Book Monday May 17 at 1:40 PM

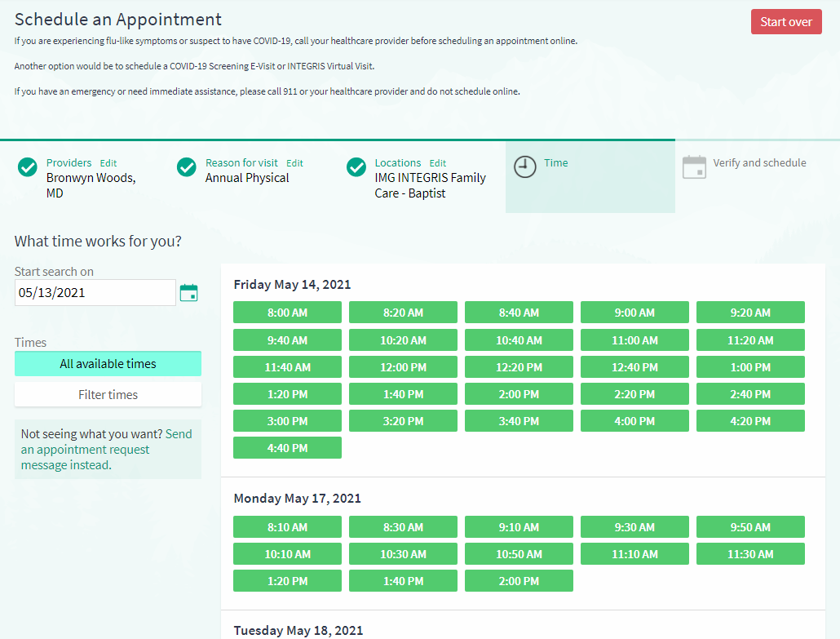pos(403,580)
